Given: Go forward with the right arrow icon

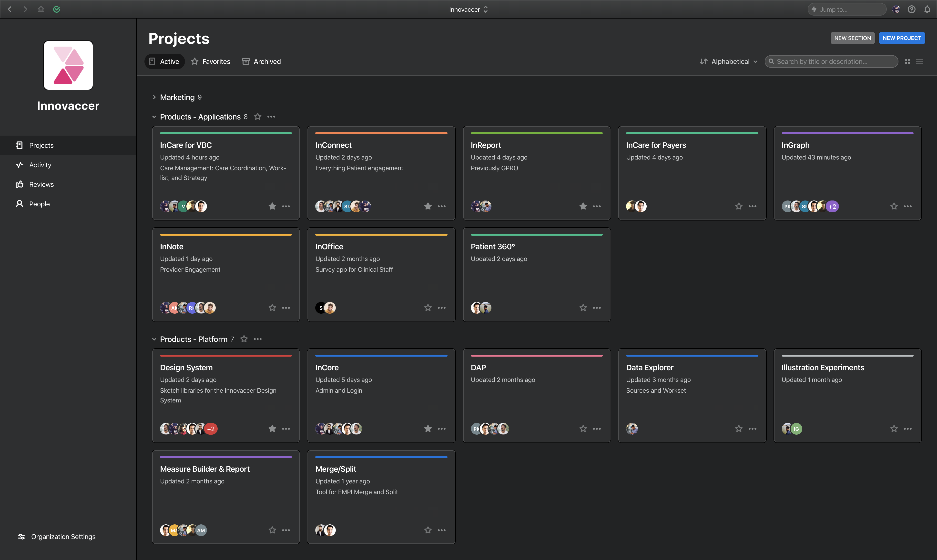Looking at the screenshot, I should coord(25,9).
